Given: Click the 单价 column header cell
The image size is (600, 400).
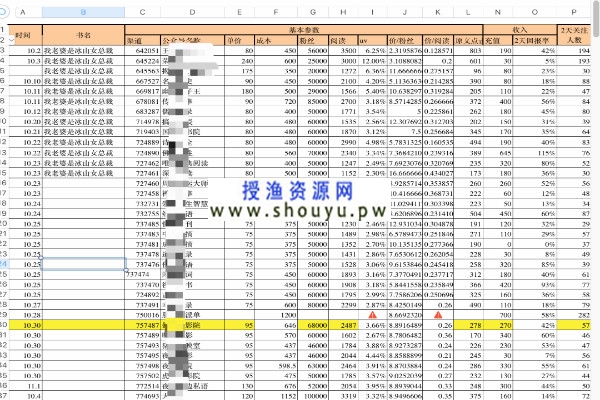Looking at the screenshot, I should tap(240, 40).
